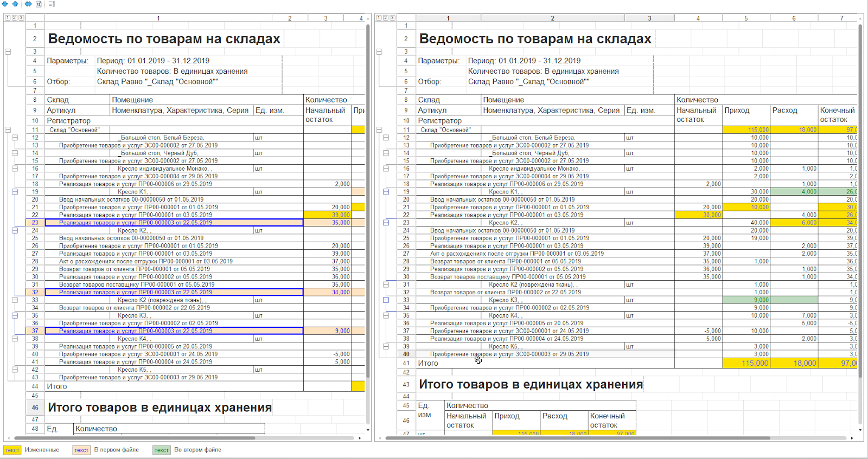Show grouping level 1 in left pane
Viewport: 868px width, 459px height.
click(x=8, y=18)
